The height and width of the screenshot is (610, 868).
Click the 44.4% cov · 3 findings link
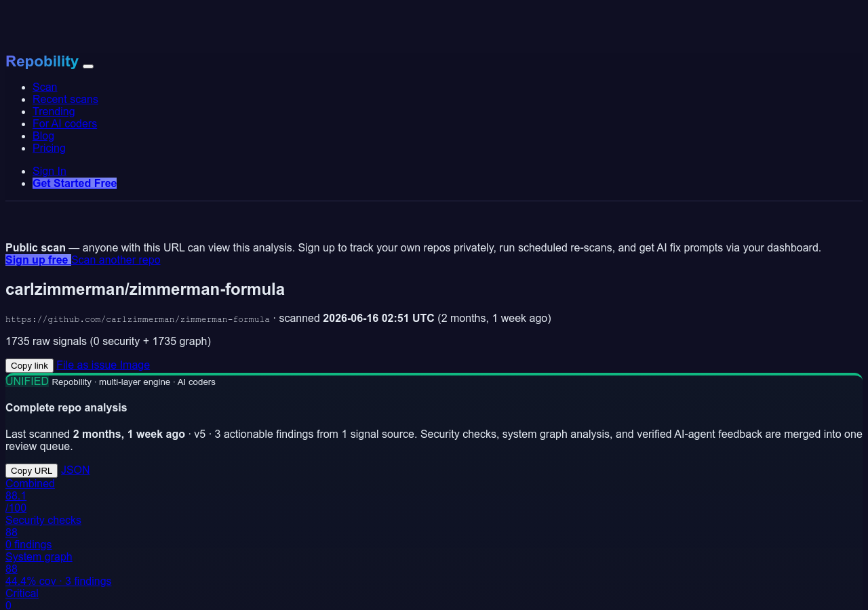point(58,581)
